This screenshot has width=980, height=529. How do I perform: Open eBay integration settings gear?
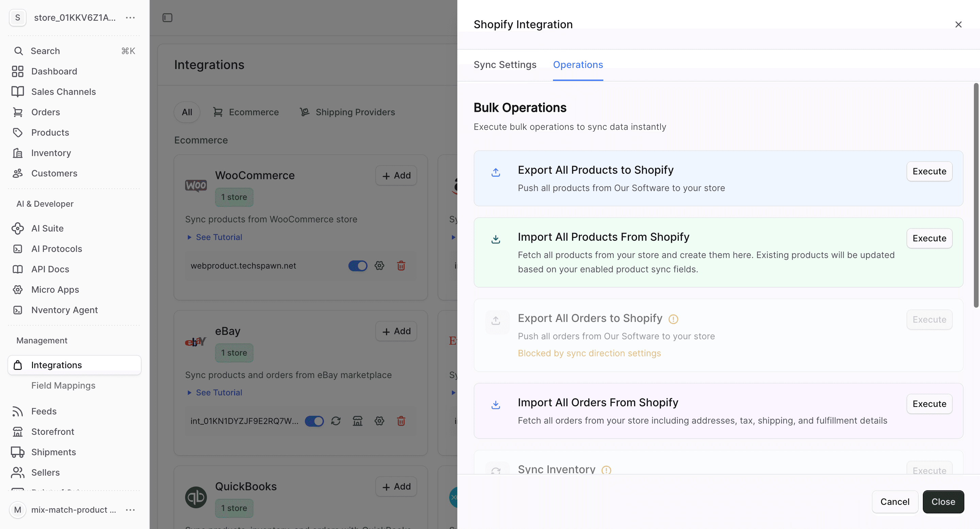(379, 421)
